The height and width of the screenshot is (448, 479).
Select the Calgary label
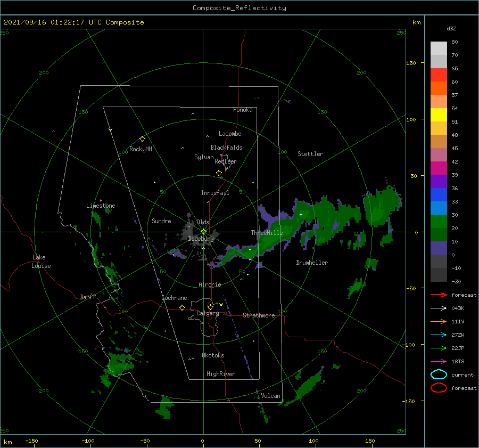(x=208, y=313)
